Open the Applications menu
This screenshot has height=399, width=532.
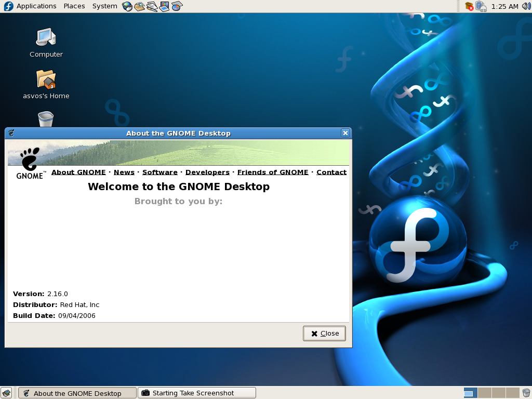coord(36,6)
